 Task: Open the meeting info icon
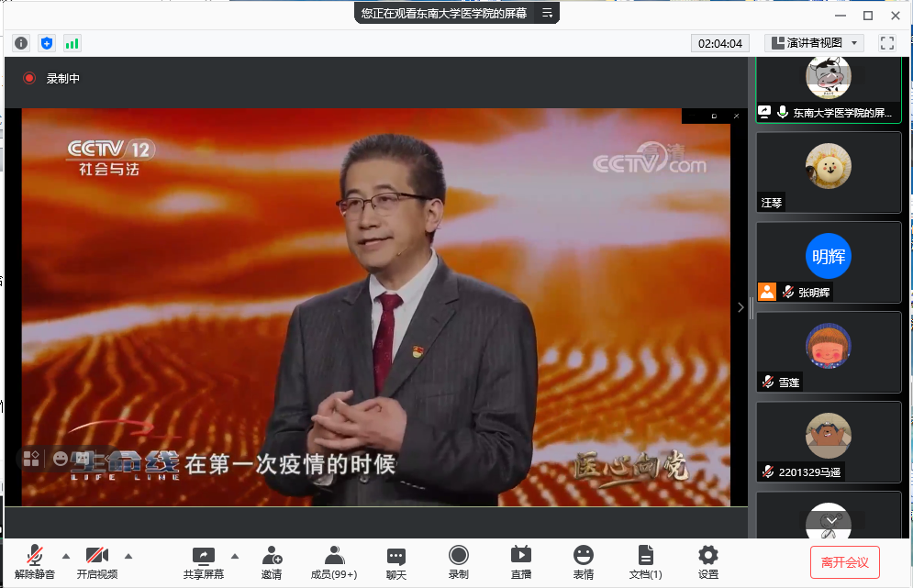(21, 43)
